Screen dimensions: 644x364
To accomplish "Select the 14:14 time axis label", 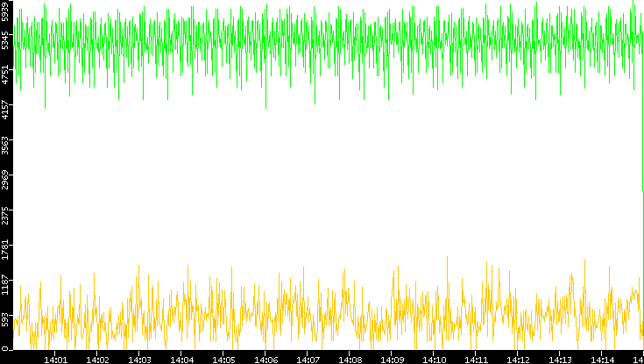I will [x=602, y=360].
